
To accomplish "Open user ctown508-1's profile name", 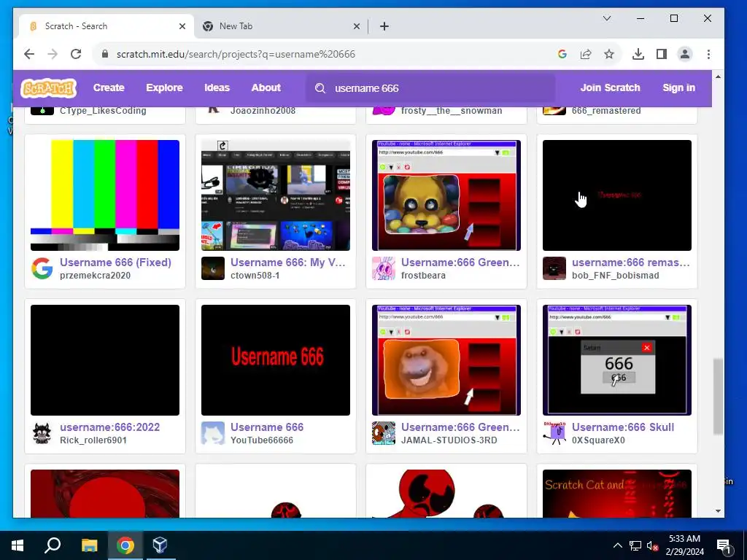I will point(255,275).
